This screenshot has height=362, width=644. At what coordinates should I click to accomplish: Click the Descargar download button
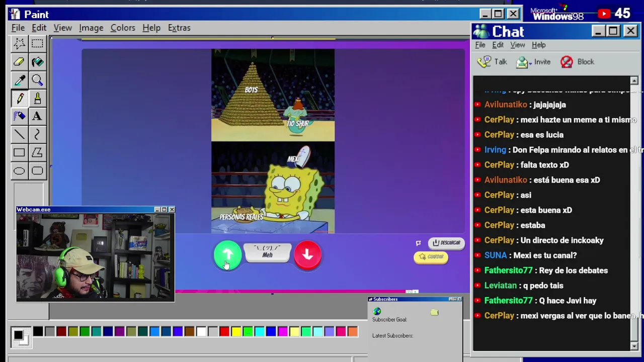point(446,243)
